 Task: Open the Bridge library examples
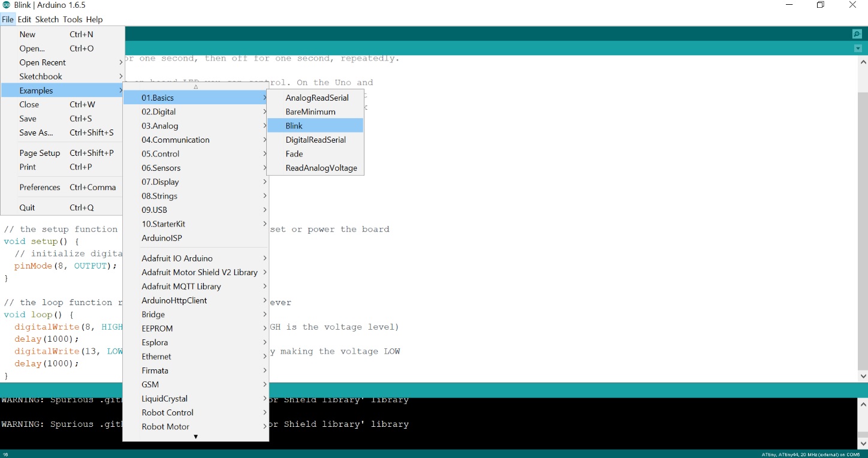click(195, 314)
